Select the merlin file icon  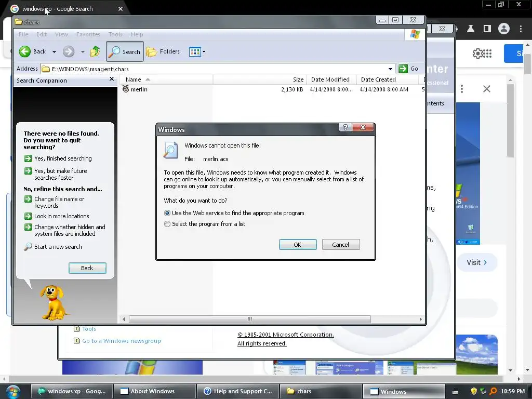126,89
